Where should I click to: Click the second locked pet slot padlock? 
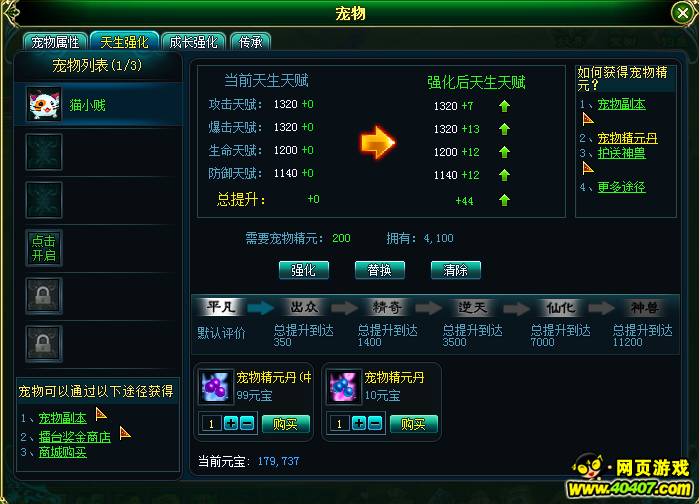tap(44, 344)
